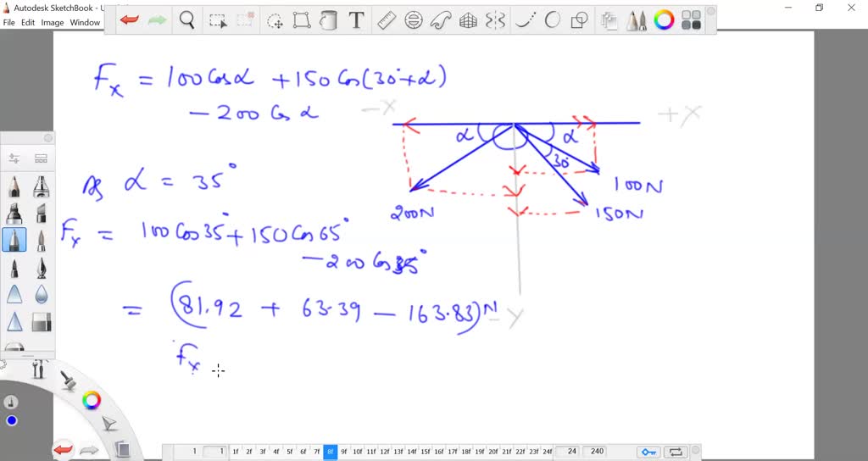Open the Window menu
Image resolution: width=868 pixels, height=461 pixels.
coord(85,23)
